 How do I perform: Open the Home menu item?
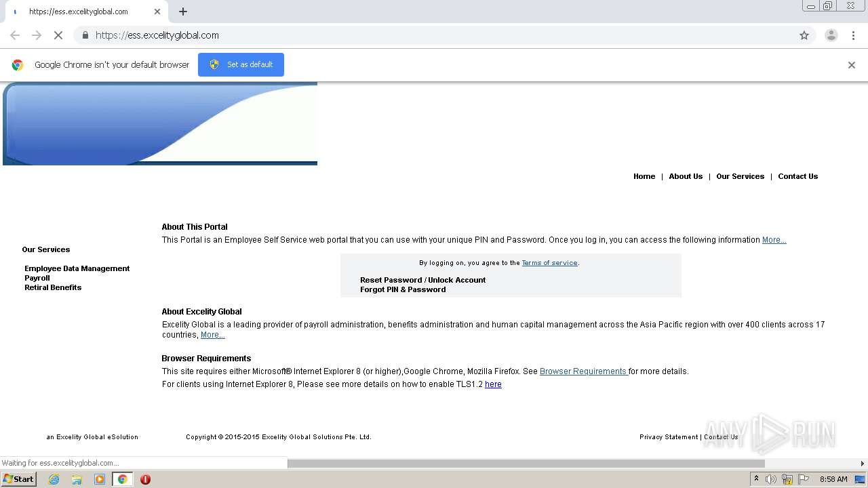(x=644, y=176)
